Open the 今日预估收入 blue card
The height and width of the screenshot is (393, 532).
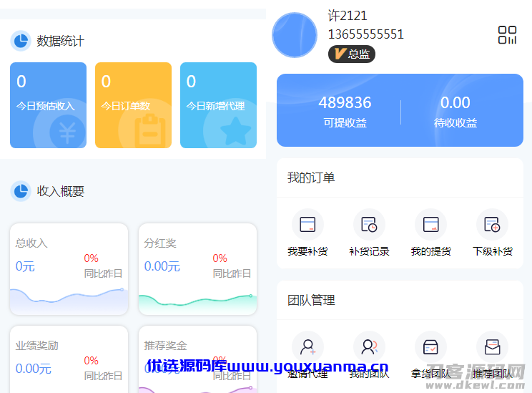[48, 105]
